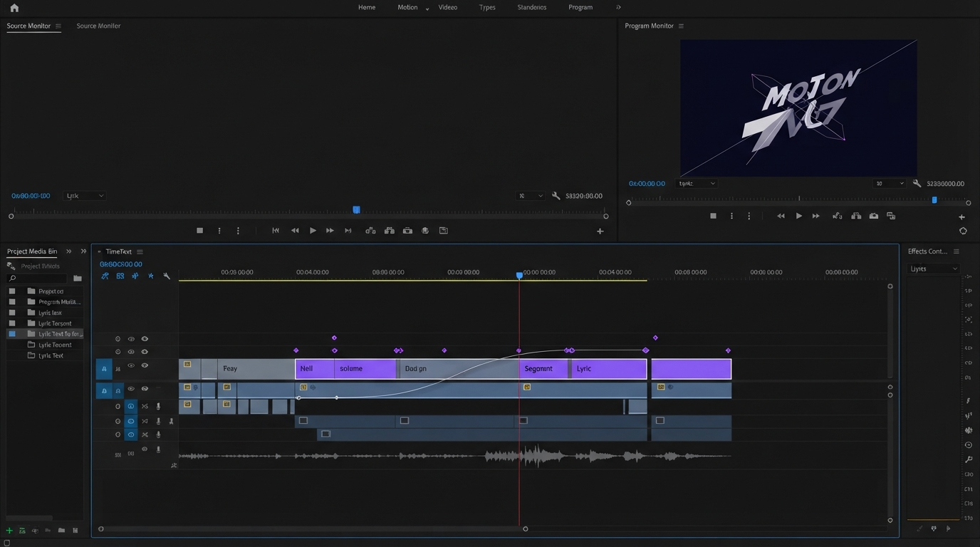Toggle eye visibility on Feay clip track
Image resolution: width=980 pixels, height=547 pixels.
[x=145, y=365]
